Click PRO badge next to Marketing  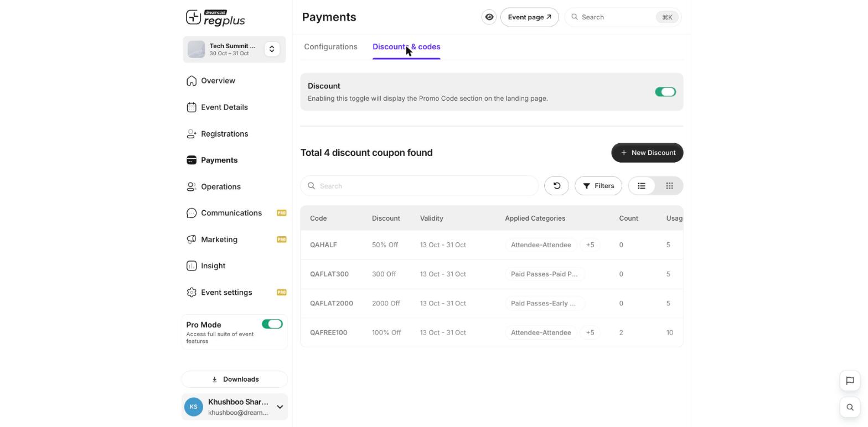click(281, 239)
